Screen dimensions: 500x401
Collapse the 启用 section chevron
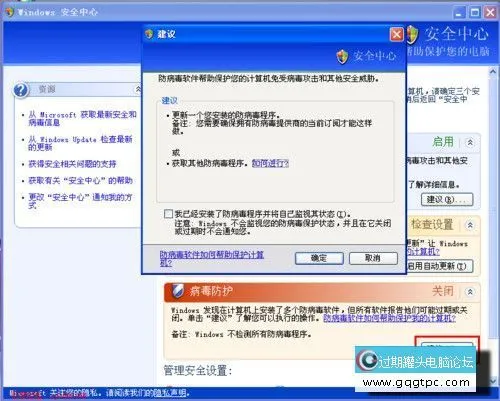[x=470, y=143]
